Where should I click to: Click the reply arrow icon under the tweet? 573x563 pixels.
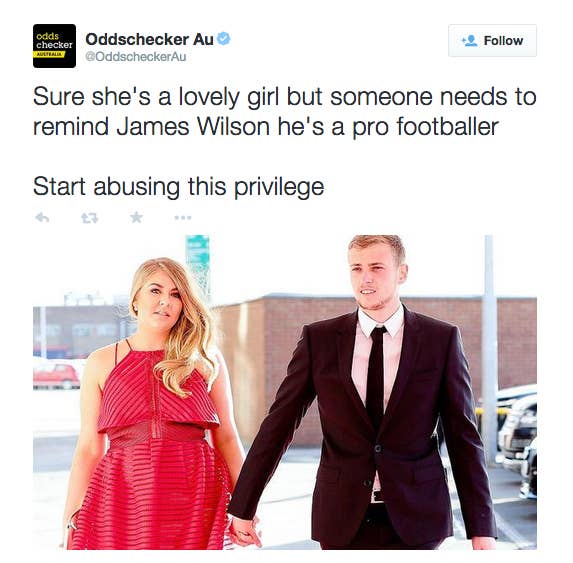pyautogui.click(x=42, y=218)
